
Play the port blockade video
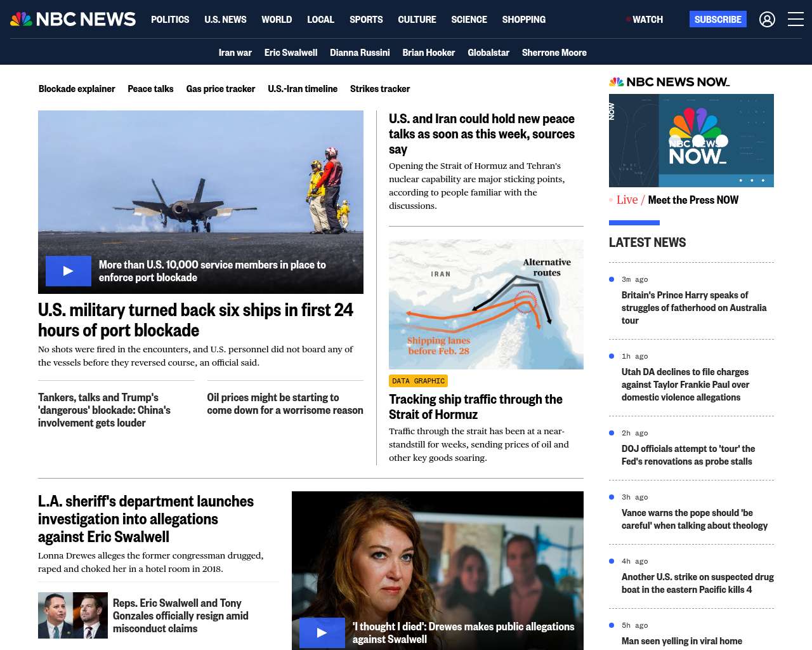[x=69, y=271]
